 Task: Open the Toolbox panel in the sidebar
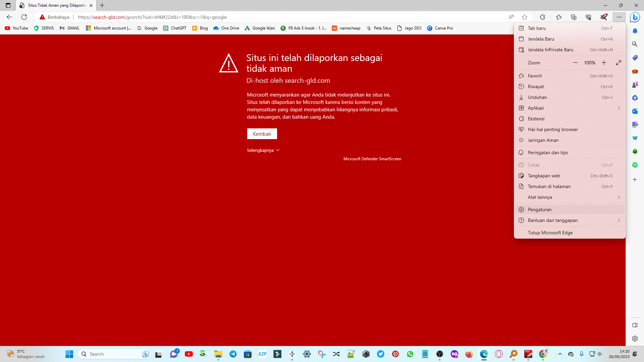point(635,71)
